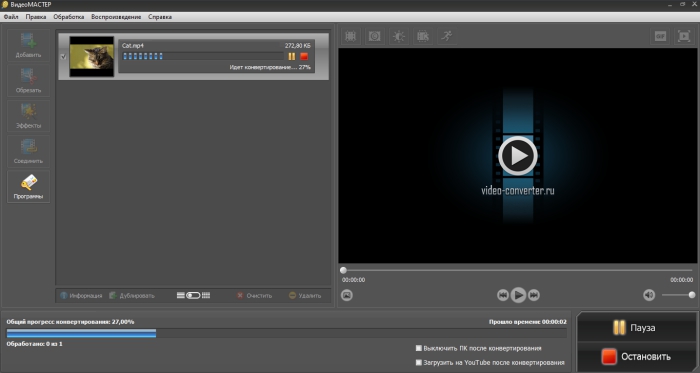Open the Воспроизведение menu
This screenshot has width=700, height=373.
116,17
